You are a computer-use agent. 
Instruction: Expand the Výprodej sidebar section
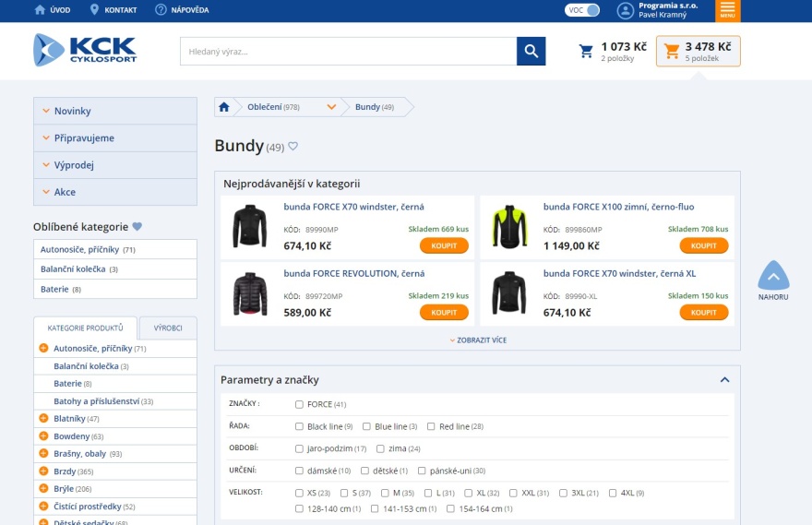115,165
